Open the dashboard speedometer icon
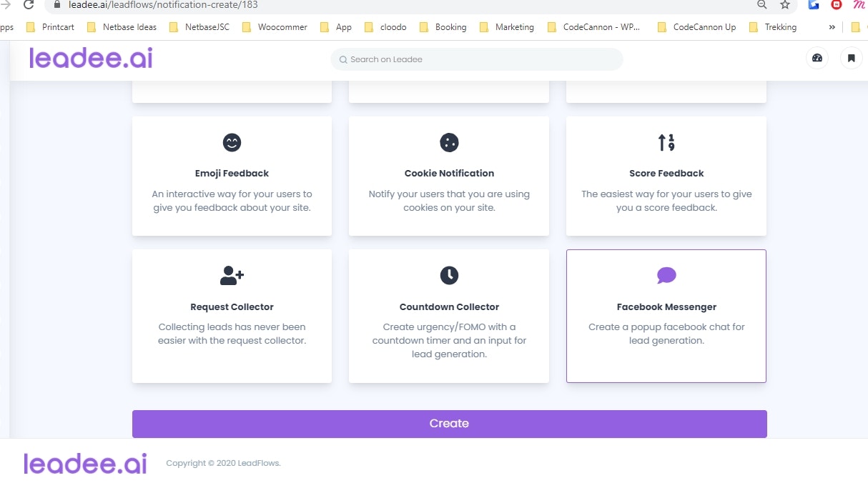The height and width of the screenshot is (483, 868). click(817, 58)
